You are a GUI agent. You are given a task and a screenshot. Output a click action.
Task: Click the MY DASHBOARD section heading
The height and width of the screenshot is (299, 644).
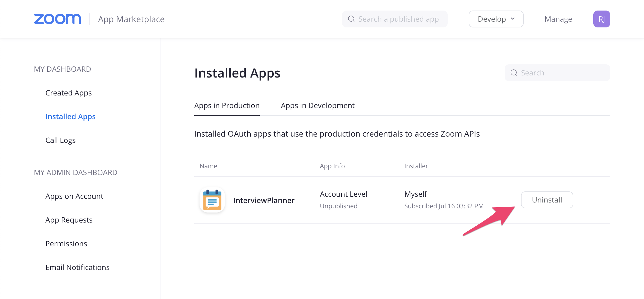[62, 69]
